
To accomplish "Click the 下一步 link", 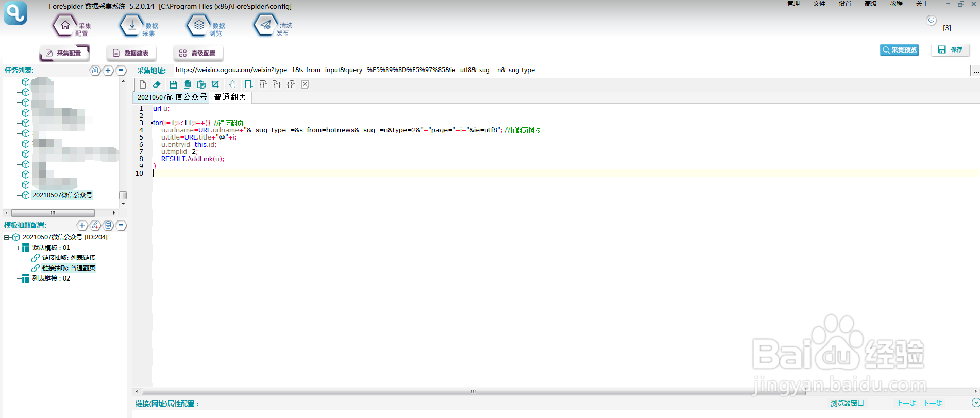I will [933, 403].
